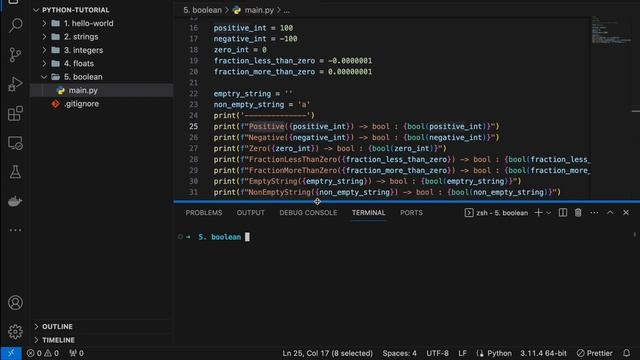Screen dimensions: 640x360
Task: Show additional activity bar views ellipsis
Action: [x=15, y=230]
